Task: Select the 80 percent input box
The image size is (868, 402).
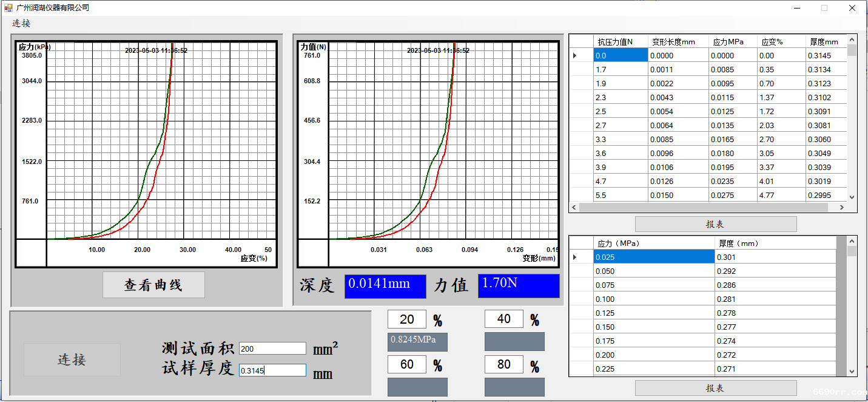Action: coord(504,365)
